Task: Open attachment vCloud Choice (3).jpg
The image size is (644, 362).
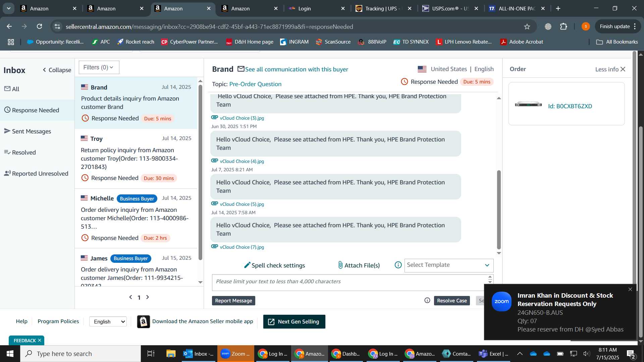Action: [x=242, y=118]
